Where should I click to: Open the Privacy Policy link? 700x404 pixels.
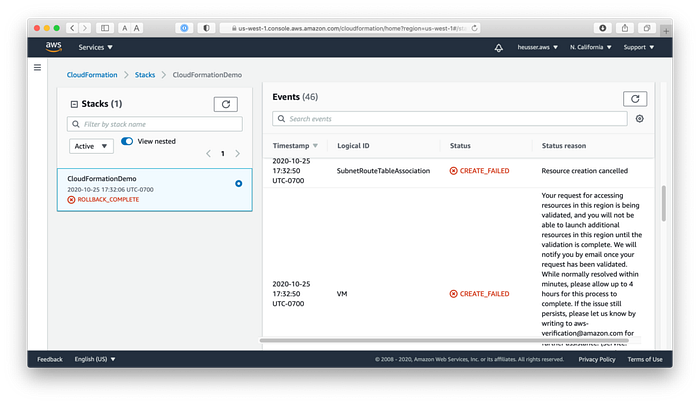[x=597, y=359]
